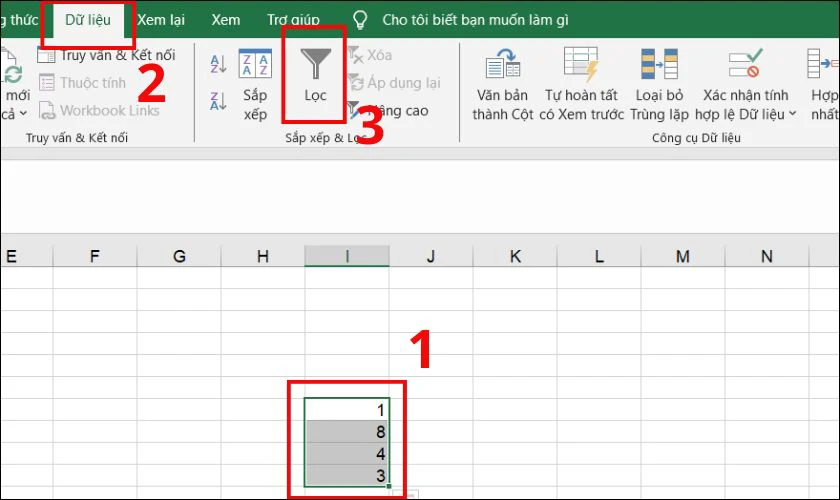The width and height of the screenshot is (840, 500).
Task: Select column K header
Action: pyautogui.click(x=515, y=256)
